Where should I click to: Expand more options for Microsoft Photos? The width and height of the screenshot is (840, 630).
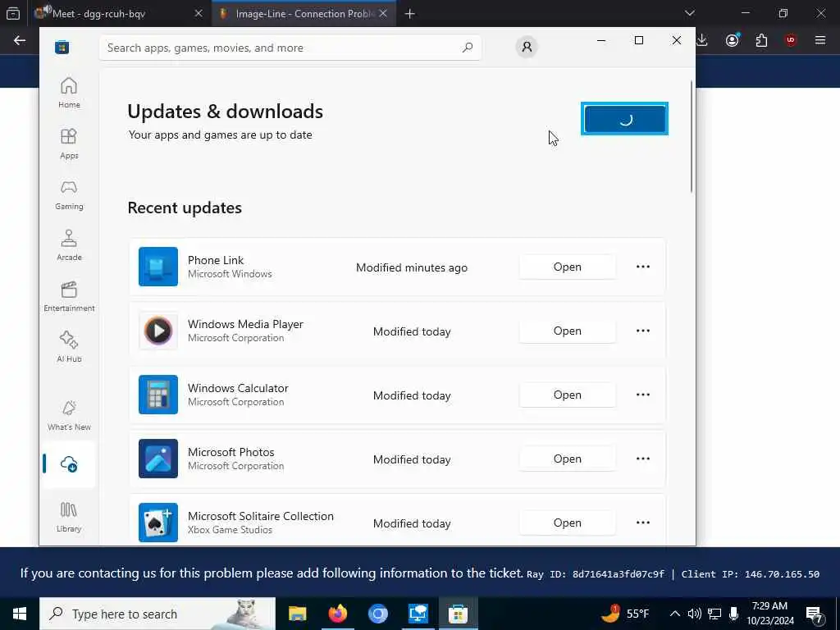tap(643, 459)
